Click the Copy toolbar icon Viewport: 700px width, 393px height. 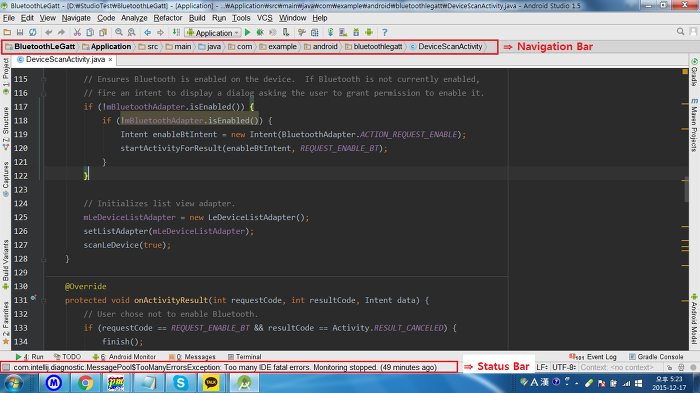point(90,32)
